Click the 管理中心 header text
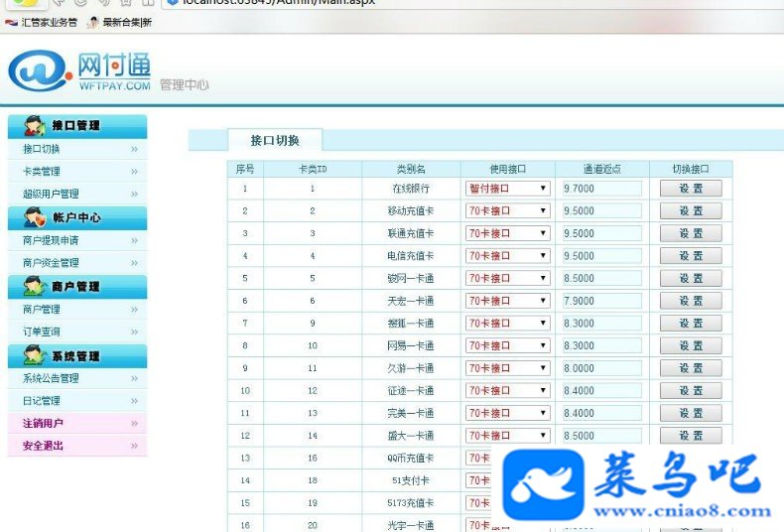The height and width of the screenshot is (532, 784). pyautogui.click(x=184, y=85)
